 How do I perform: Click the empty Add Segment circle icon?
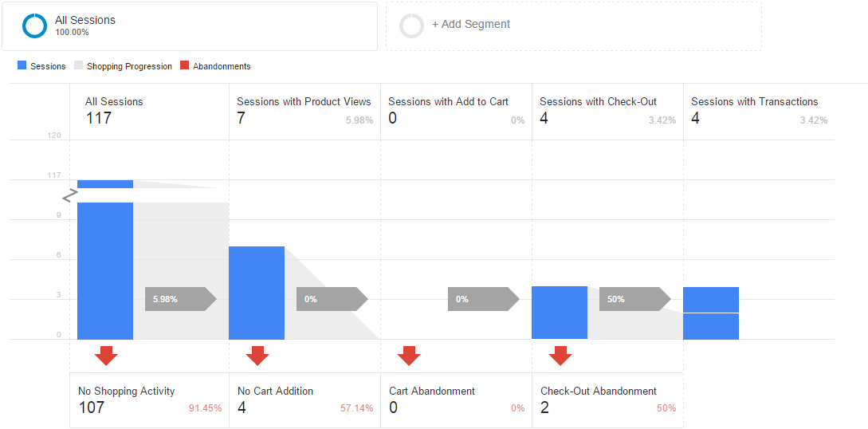click(412, 26)
